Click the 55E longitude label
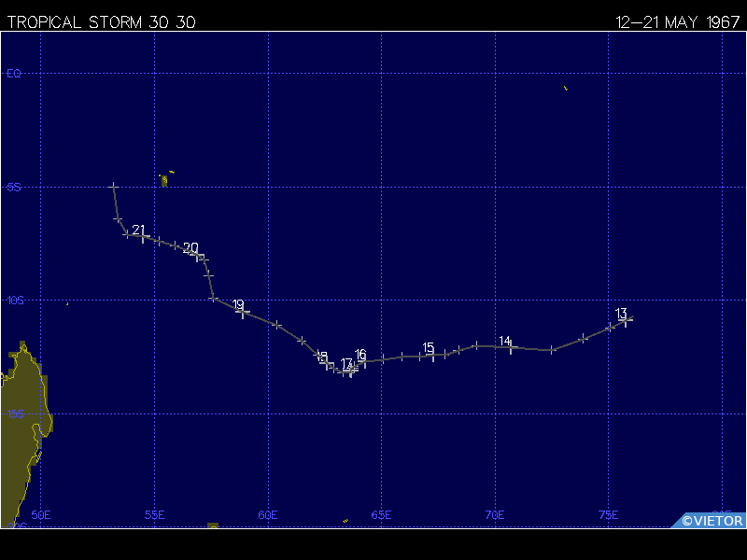Viewport: 747px width, 560px height. [154, 515]
